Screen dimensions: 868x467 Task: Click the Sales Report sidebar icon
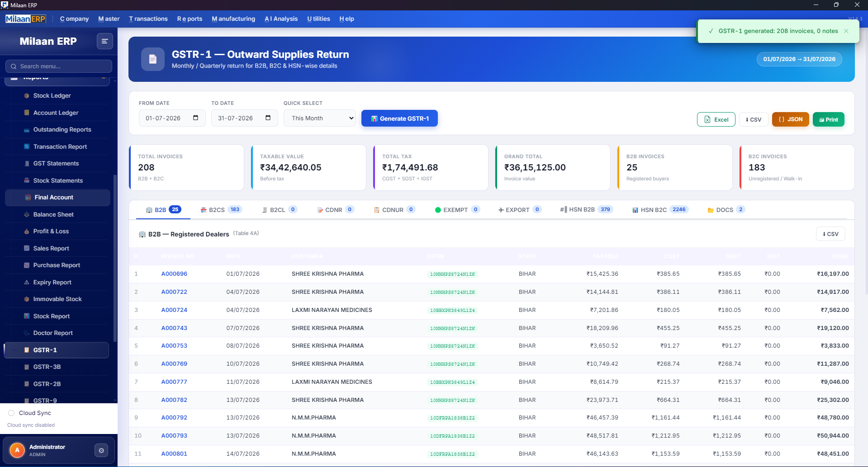click(27, 248)
